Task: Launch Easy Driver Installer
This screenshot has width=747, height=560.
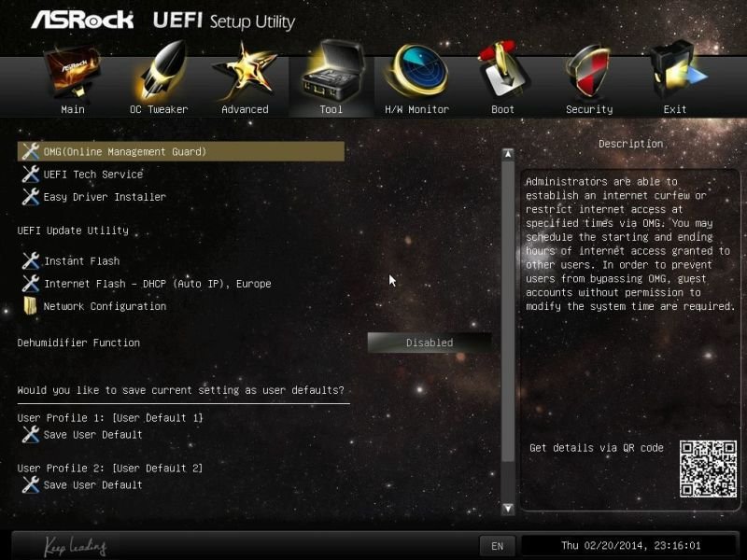Action: click(105, 197)
